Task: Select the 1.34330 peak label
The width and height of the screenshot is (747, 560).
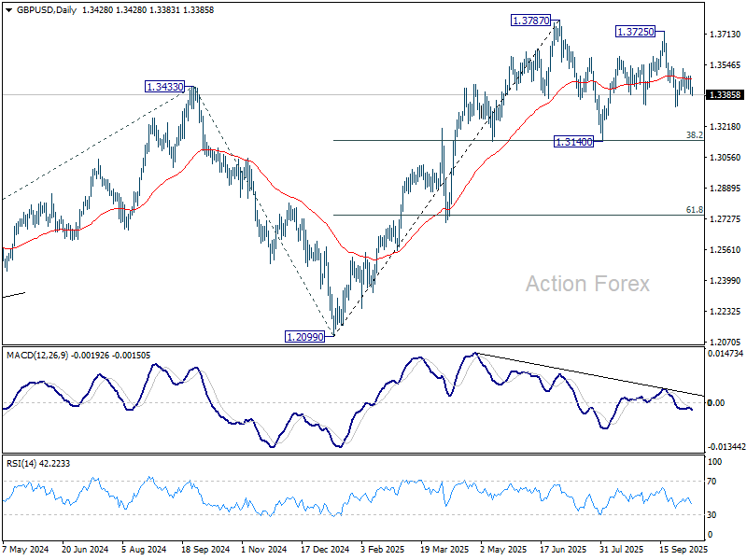Action: click(x=165, y=87)
